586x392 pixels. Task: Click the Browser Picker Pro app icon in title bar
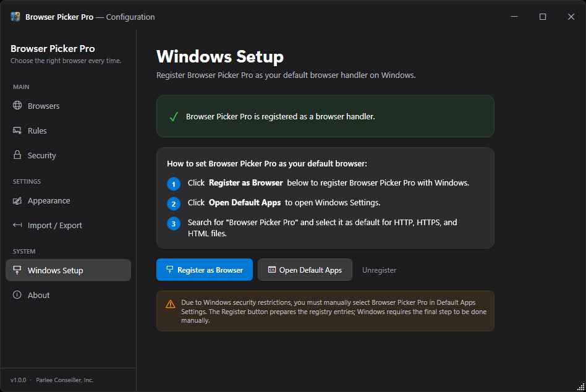click(x=15, y=17)
